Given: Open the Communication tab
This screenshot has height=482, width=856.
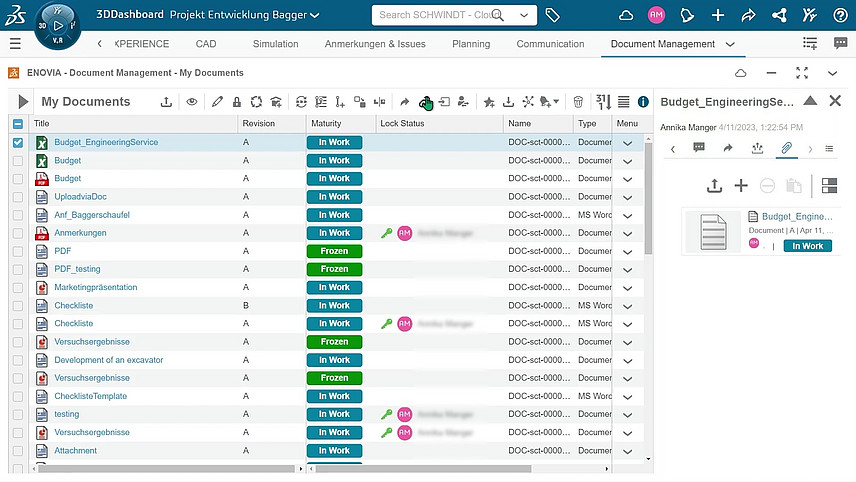Looking at the screenshot, I should [550, 44].
